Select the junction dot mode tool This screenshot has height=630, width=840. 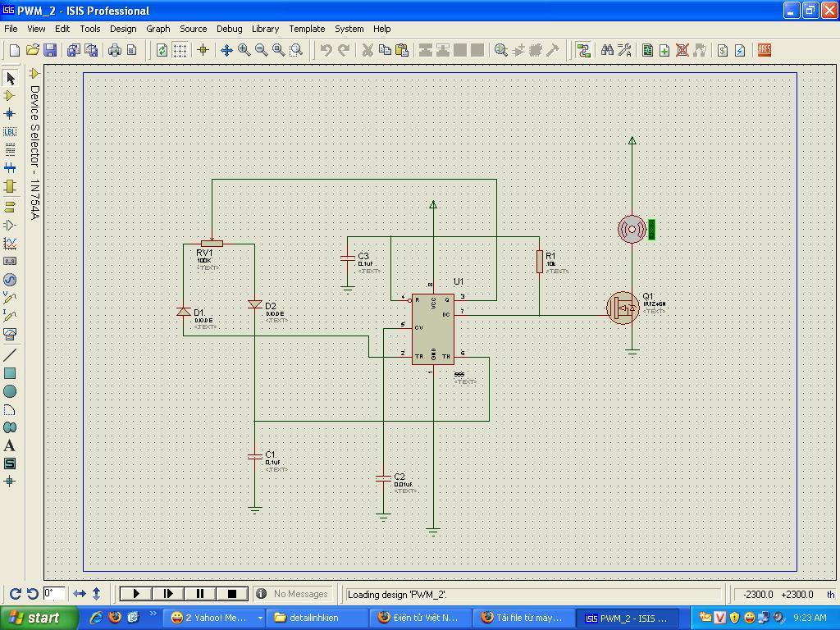(x=10, y=113)
